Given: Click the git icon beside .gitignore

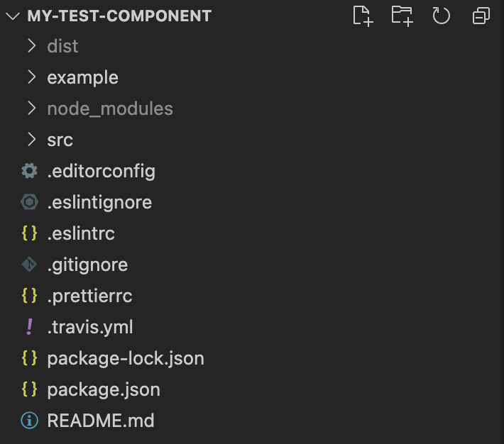Looking at the screenshot, I should [x=29, y=265].
